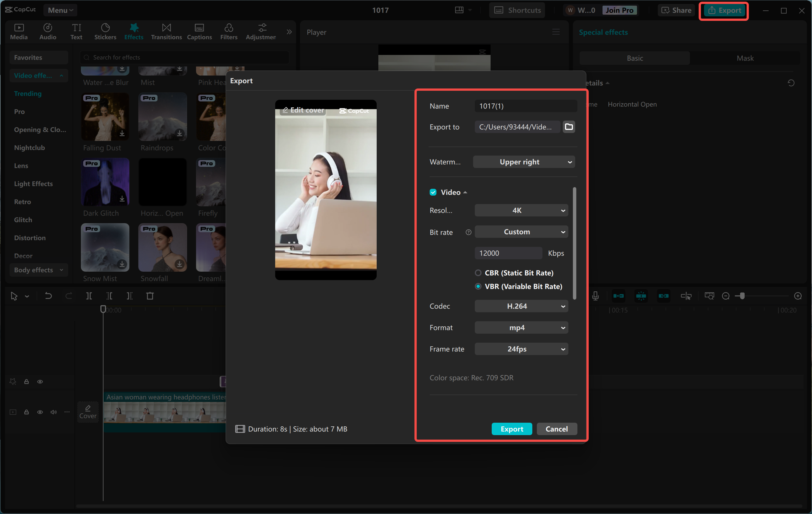Click the microphone record icon
The width and height of the screenshot is (812, 514).
pyautogui.click(x=595, y=296)
